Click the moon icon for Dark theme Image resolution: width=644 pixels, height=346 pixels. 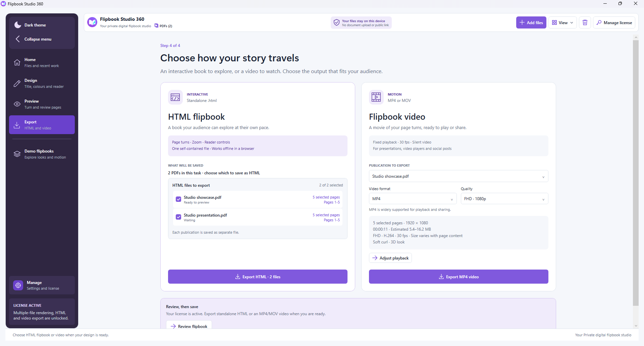[x=18, y=25]
